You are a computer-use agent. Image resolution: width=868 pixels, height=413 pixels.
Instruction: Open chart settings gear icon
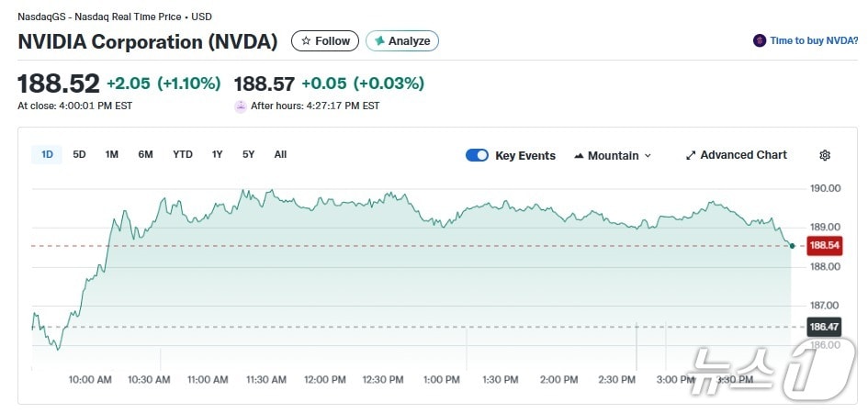pyautogui.click(x=825, y=155)
